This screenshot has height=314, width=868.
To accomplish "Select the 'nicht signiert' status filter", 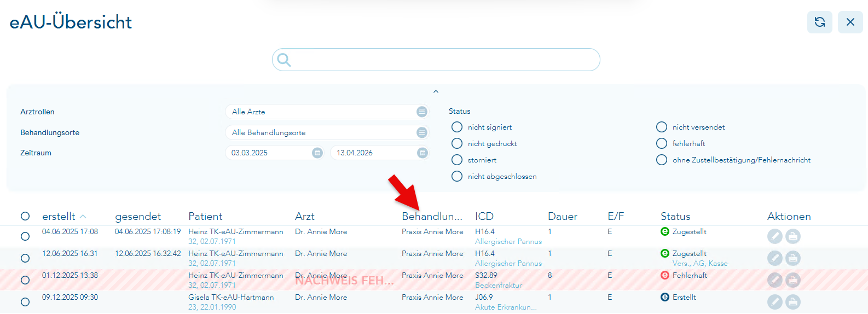I will tap(457, 127).
